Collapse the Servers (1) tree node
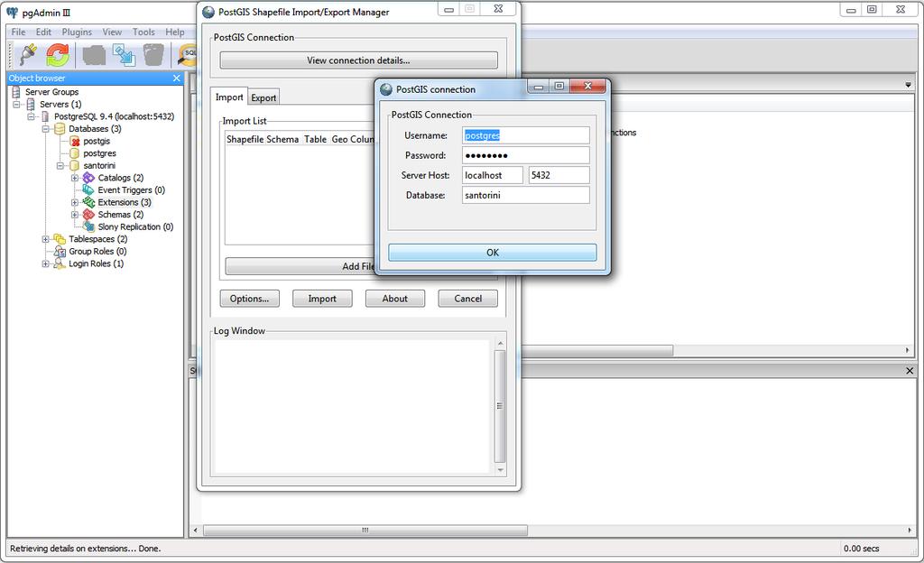 point(16,105)
